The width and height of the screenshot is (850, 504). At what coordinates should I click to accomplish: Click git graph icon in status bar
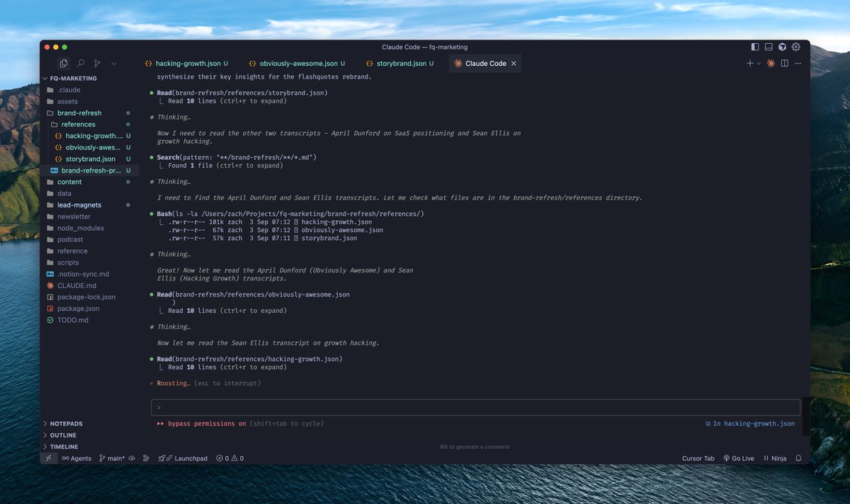[146, 458]
